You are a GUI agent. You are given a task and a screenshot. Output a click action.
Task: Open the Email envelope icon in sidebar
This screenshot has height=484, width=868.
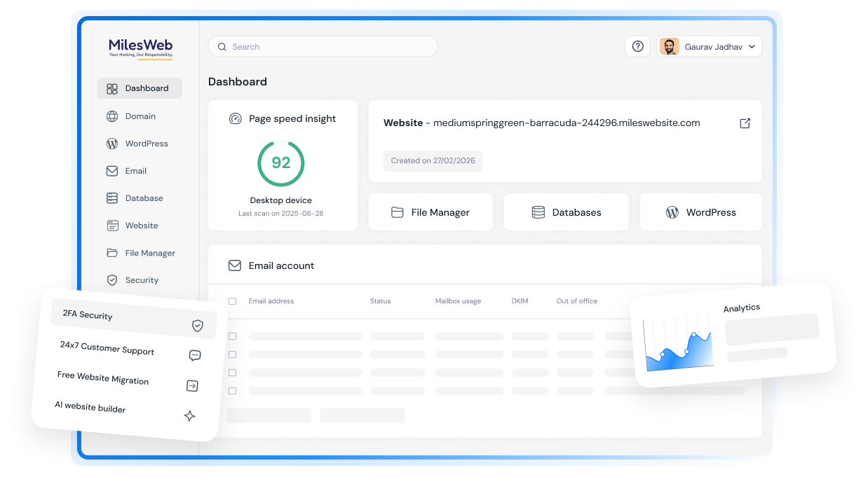(x=111, y=170)
